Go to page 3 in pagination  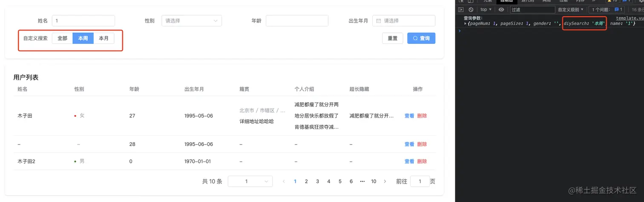[317, 181]
